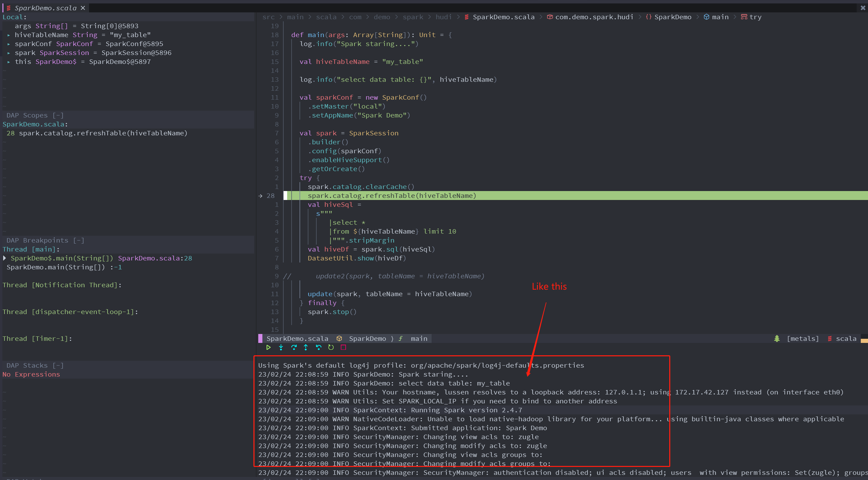Viewport: 868px width, 480px height.
Task: Click the line 28 number in the gutter
Action: click(x=271, y=196)
